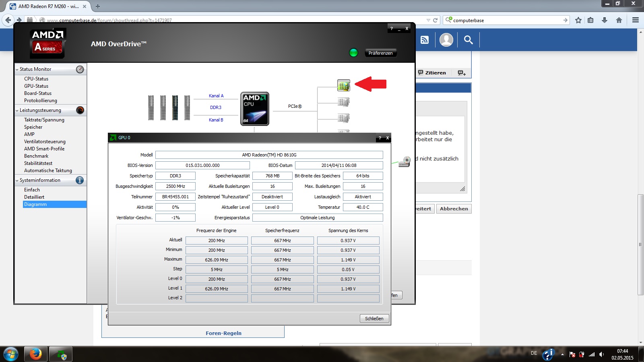Click the Busgeschwindigkeit value 2500 MHz
Screen dimensions: 644x362
175,186
